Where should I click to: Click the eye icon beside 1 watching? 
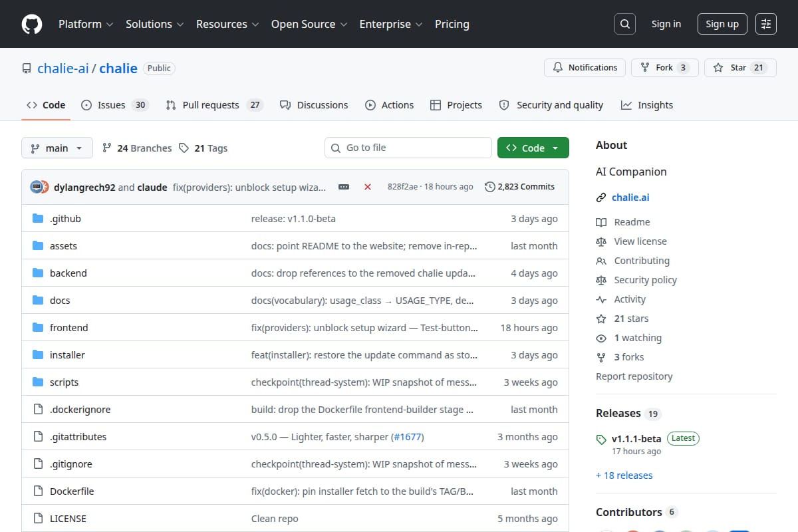[601, 338]
